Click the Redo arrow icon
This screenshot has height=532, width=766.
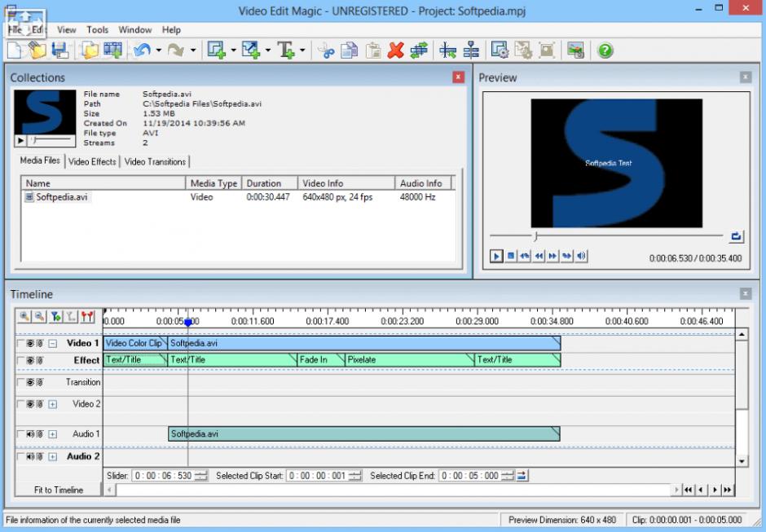(x=176, y=51)
